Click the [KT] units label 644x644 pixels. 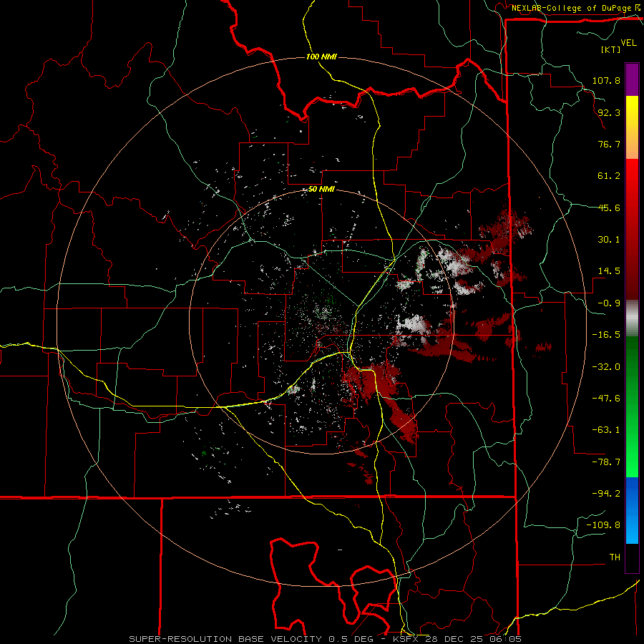(610, 49)
